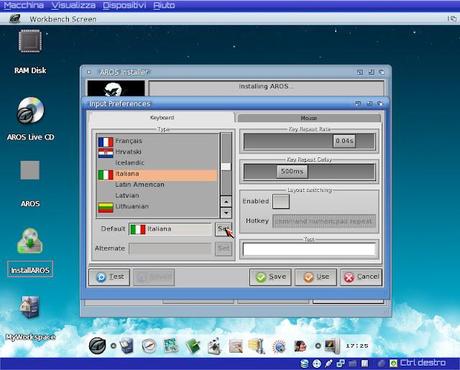Switch to the Mouse tab
460x370 pixels.
click(309, 118)
